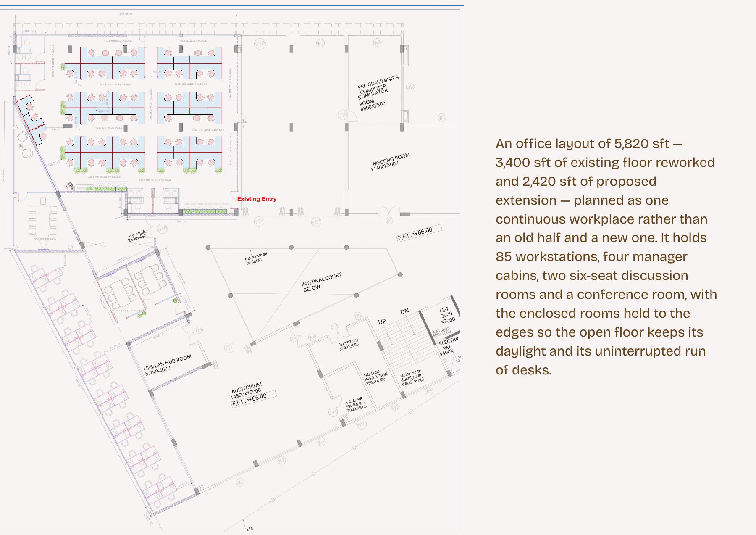
Task: Select the "DISCUSSION ROOM" label
Action: click(128, 311)
